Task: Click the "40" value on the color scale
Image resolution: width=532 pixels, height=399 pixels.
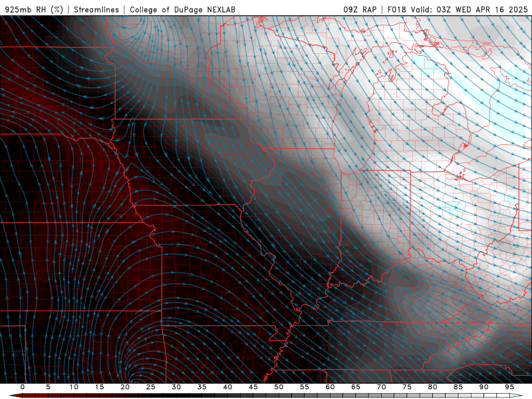Action: click(x=227, y=387)
